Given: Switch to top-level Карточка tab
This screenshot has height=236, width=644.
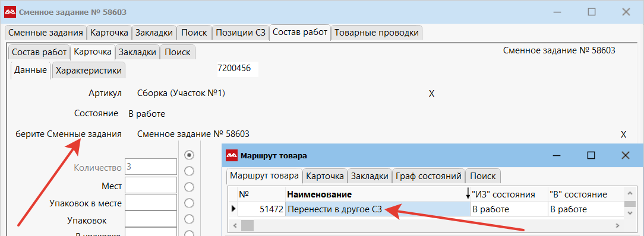Looking at the screenshot, I should point(109,33).
